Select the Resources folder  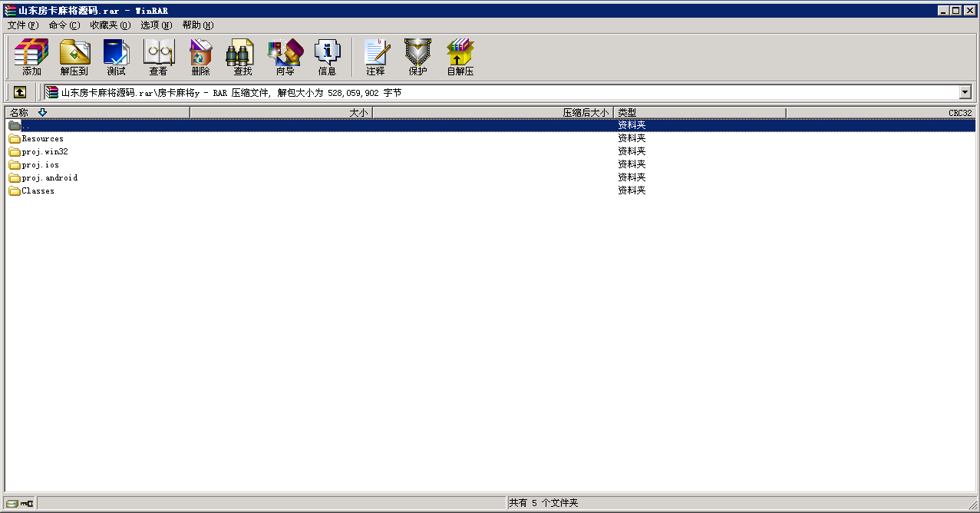pyautogui.click(x=42, y=139)
